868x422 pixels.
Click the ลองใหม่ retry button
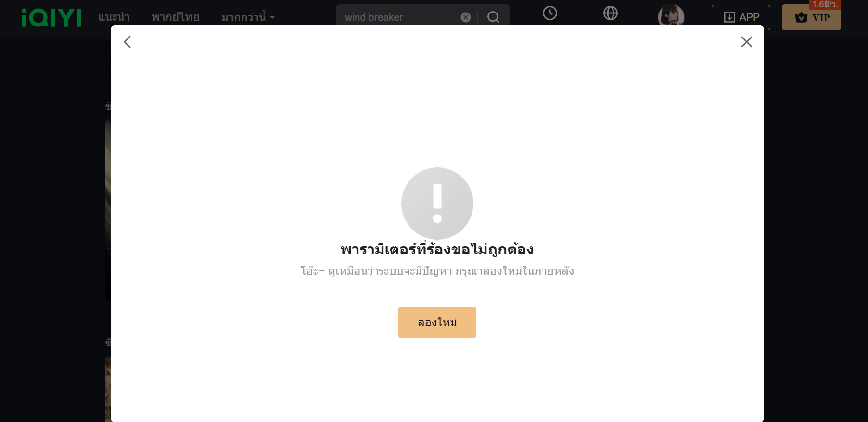(x=437, y=322)
